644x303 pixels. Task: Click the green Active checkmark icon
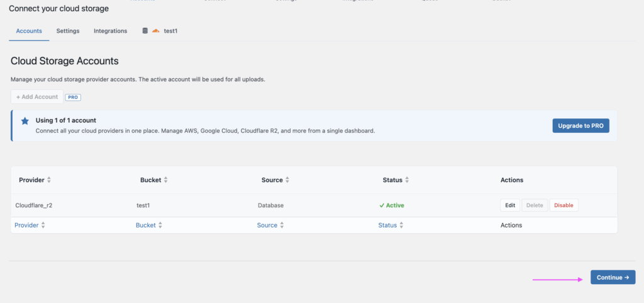[x=382, y=205]
